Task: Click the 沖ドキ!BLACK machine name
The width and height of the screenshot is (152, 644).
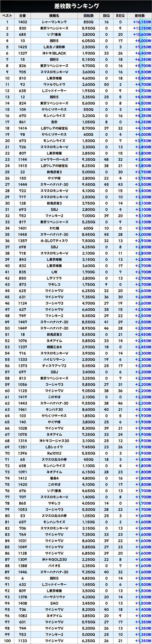Action: point(54,53)
